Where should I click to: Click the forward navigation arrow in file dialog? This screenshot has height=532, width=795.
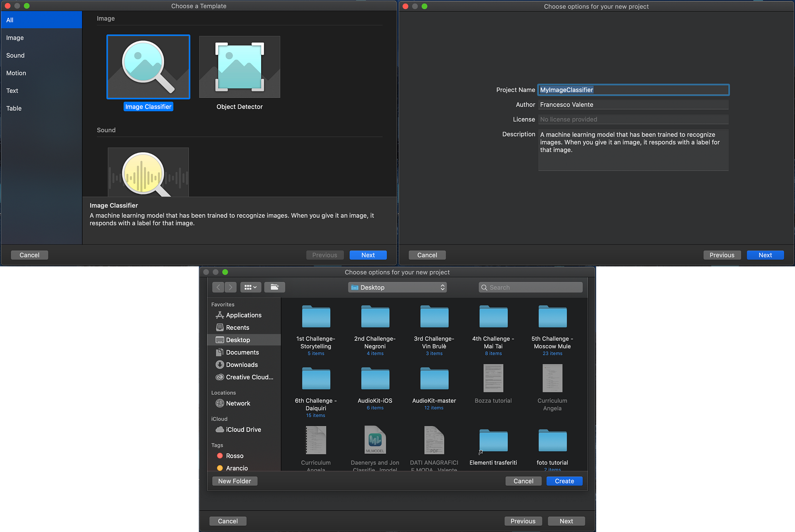231,287
